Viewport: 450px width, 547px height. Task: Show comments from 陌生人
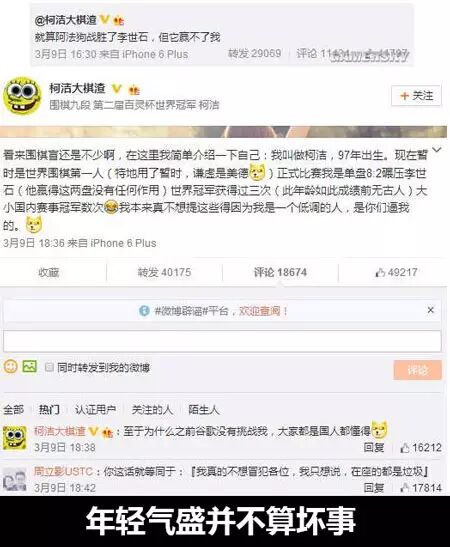204,409
